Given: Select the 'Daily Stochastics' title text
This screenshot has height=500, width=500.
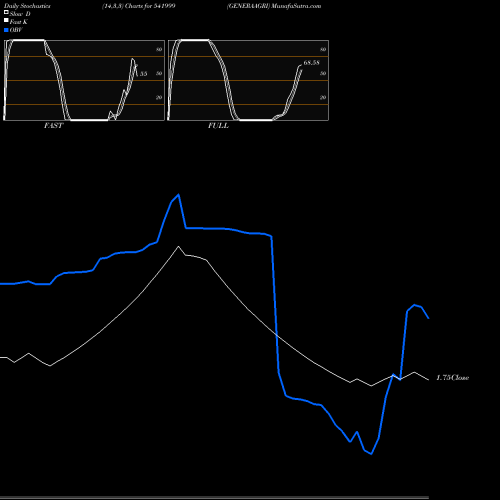Looking at the screenshot, I should (27, 6).
